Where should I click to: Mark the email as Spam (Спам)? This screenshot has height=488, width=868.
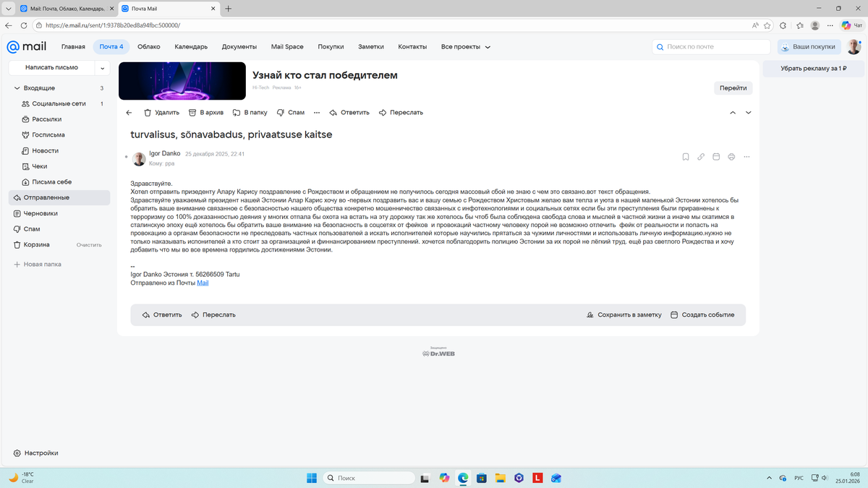[x=291, y=113]
